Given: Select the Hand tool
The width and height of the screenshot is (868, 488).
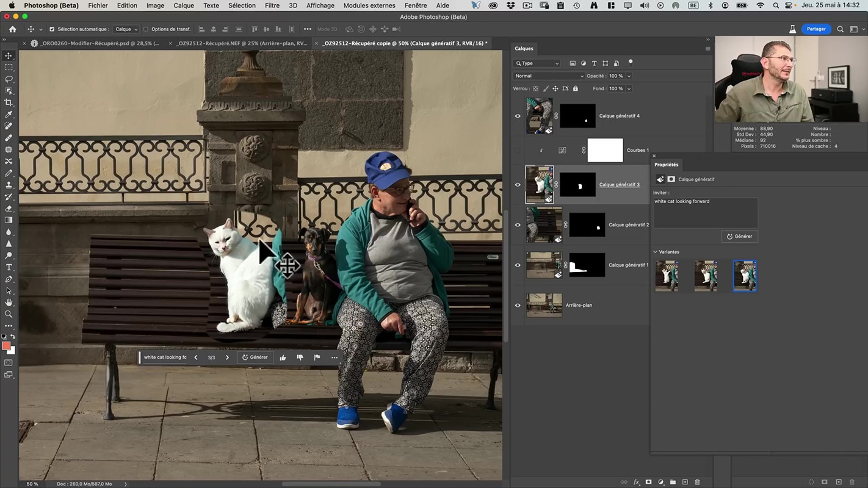Looking at the screenshot, I should (x=9, y=302).
